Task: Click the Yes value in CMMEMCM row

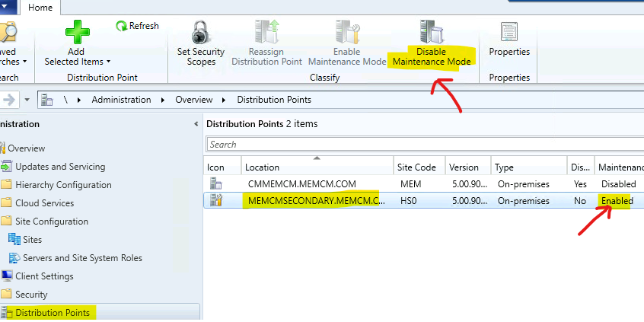Action: (x=580, y=184)
